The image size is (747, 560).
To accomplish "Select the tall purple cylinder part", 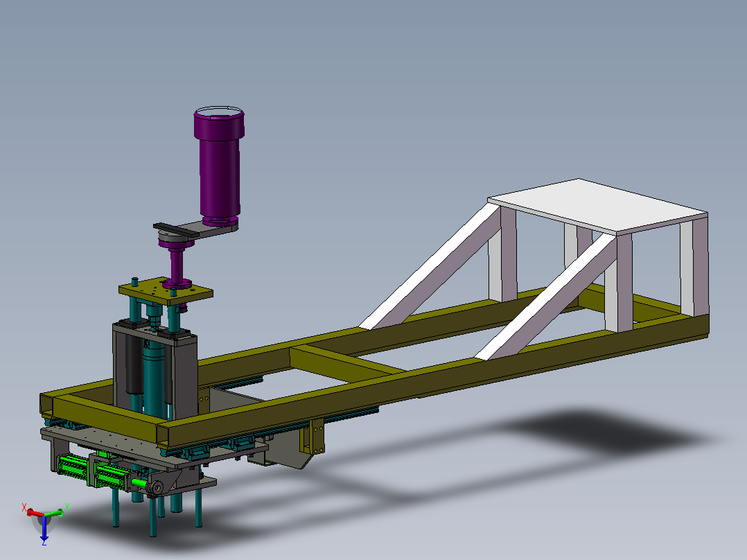I will click(219, 166).
